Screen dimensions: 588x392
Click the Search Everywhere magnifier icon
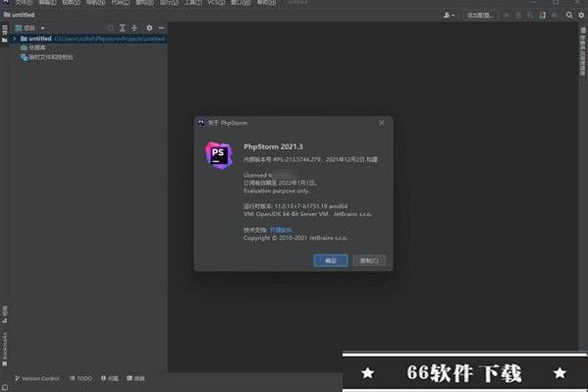[x=569, y=15]
